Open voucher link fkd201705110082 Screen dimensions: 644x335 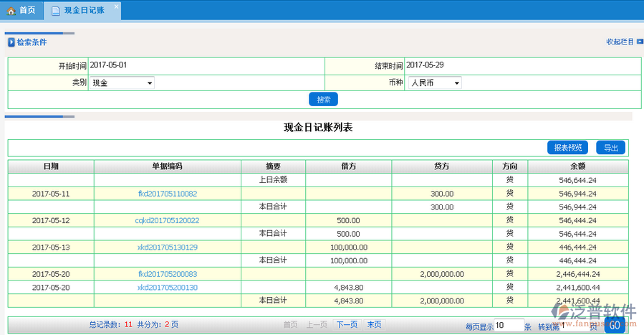coord(168,194)
